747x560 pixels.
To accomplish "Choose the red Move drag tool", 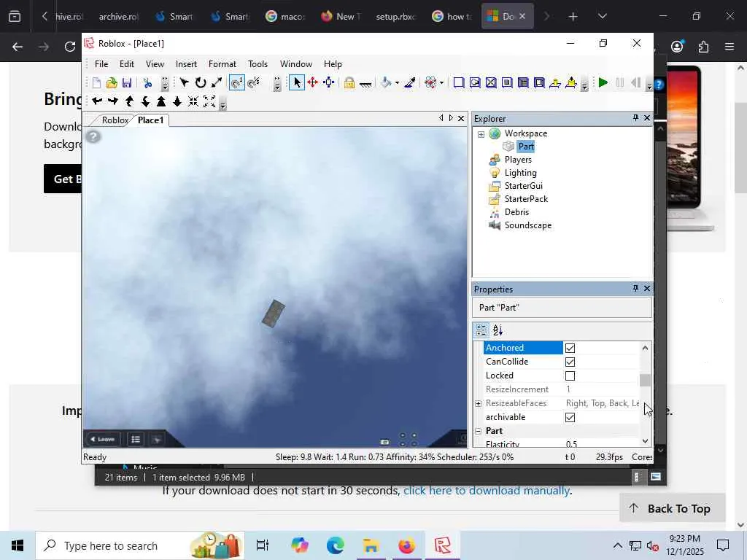I will tap(312, 83).
